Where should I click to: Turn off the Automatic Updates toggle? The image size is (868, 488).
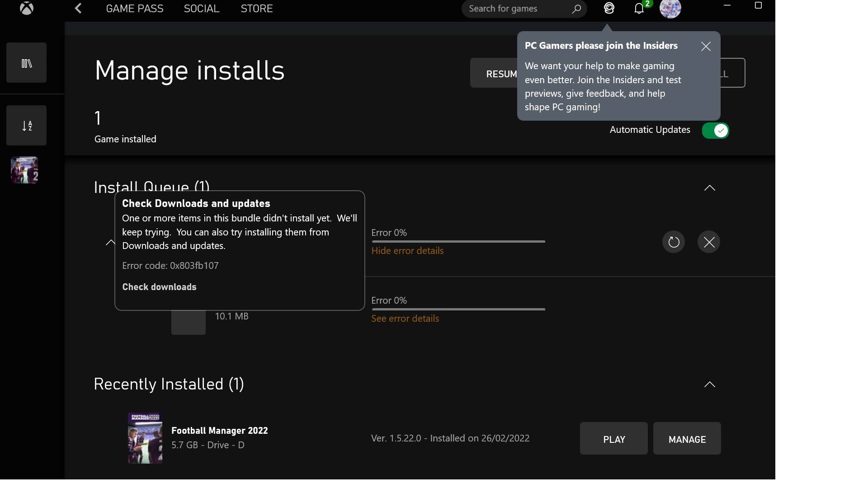(x=715, y=131)
